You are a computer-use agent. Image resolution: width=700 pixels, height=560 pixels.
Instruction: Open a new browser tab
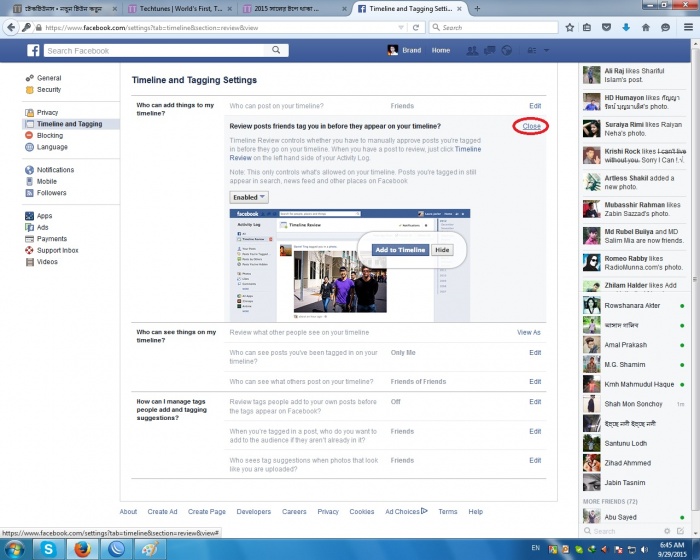pos(477,8)
